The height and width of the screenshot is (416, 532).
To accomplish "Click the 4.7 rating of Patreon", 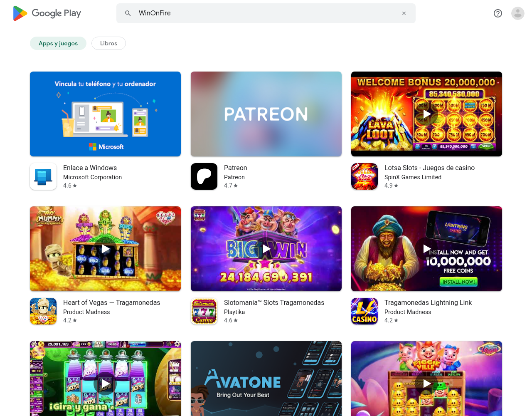I will click(x=231, y=186).
